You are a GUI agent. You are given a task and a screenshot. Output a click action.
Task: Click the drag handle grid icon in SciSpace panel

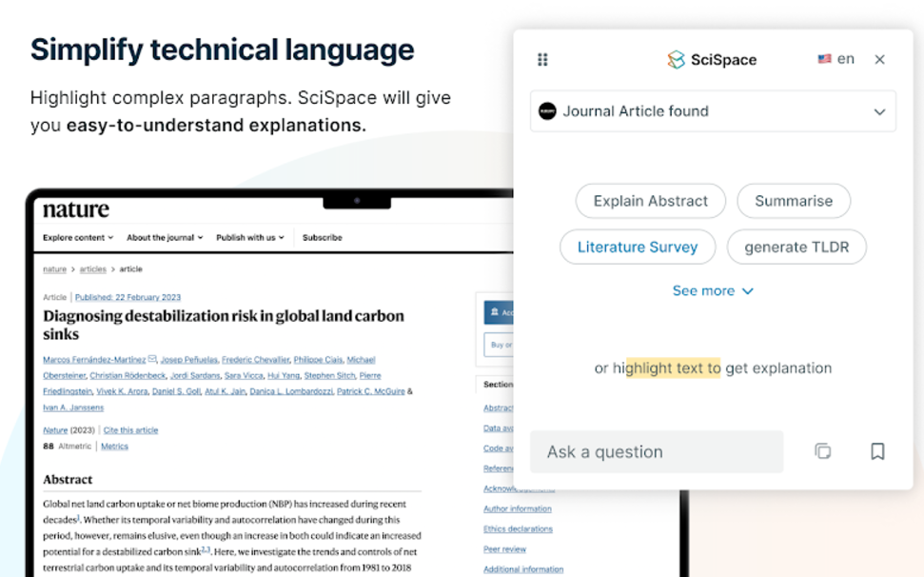coord(542,60)
